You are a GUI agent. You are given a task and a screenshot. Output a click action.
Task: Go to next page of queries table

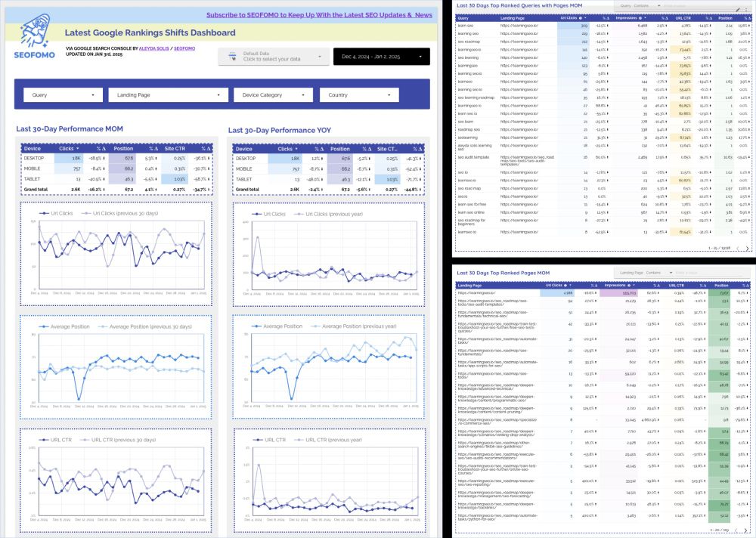click(748, 249)
